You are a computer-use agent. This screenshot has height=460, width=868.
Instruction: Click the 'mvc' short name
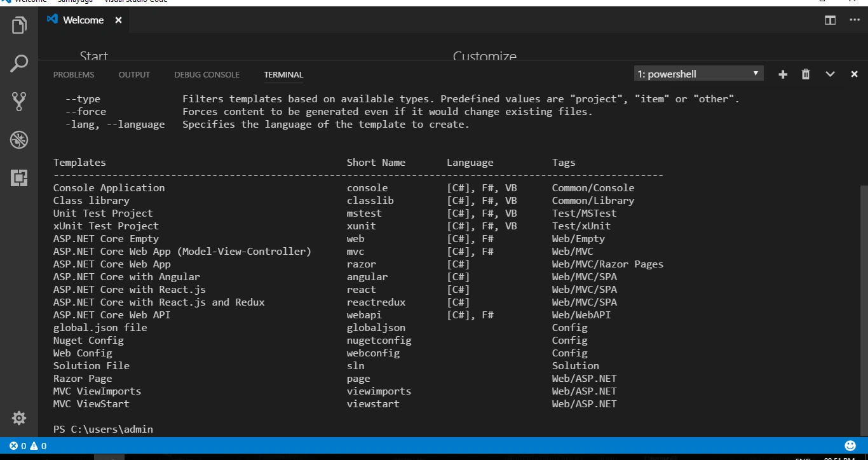tap(356, 252)
